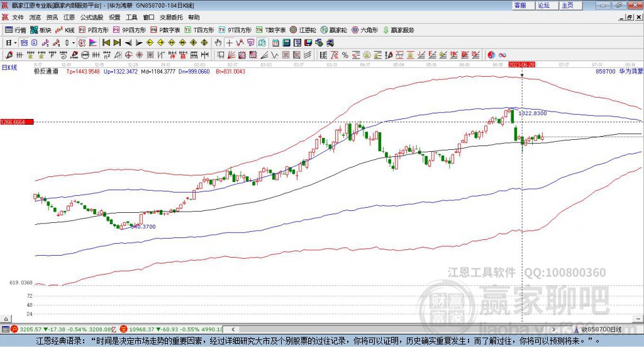Launch the 赢家轮 wheel tool
644x347 pixels.
[333, 30]
